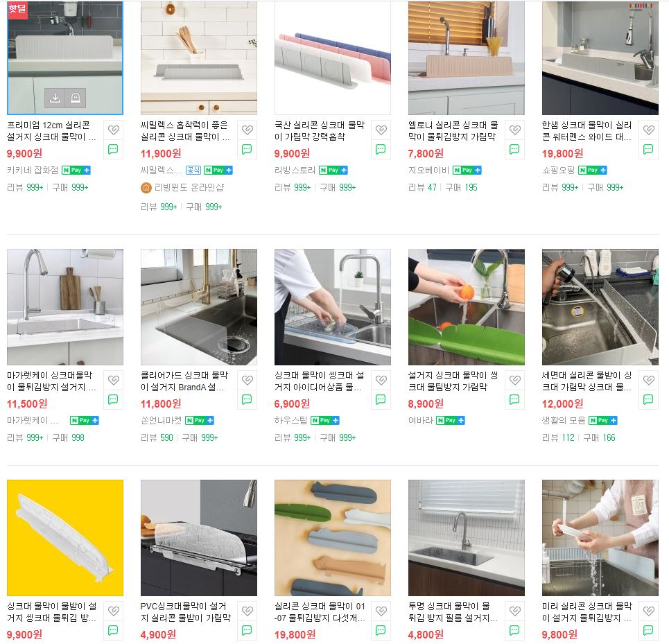Viewport: 669px width, 644px height.
Task: Click the download icon on first product image
Action: [x=55, y=98]
